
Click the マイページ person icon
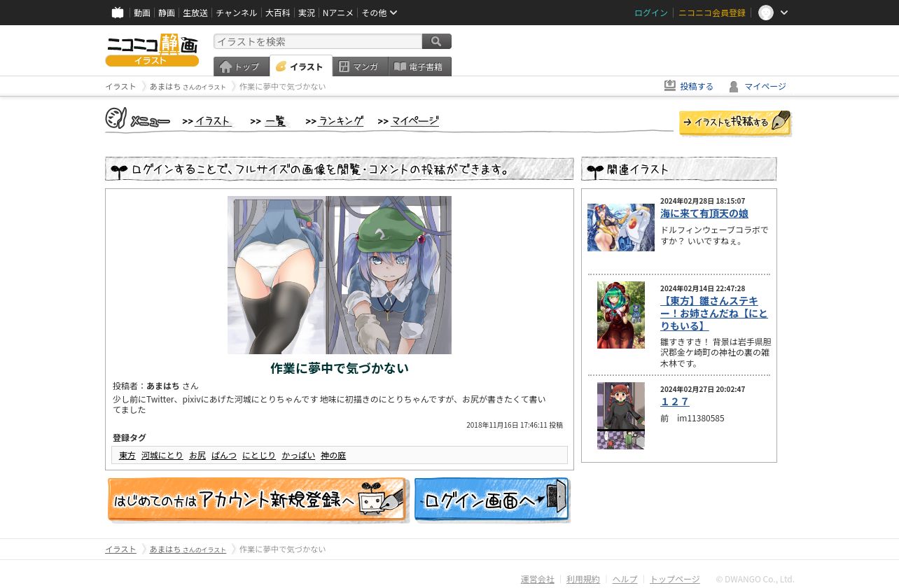click(x=733, y=86)
